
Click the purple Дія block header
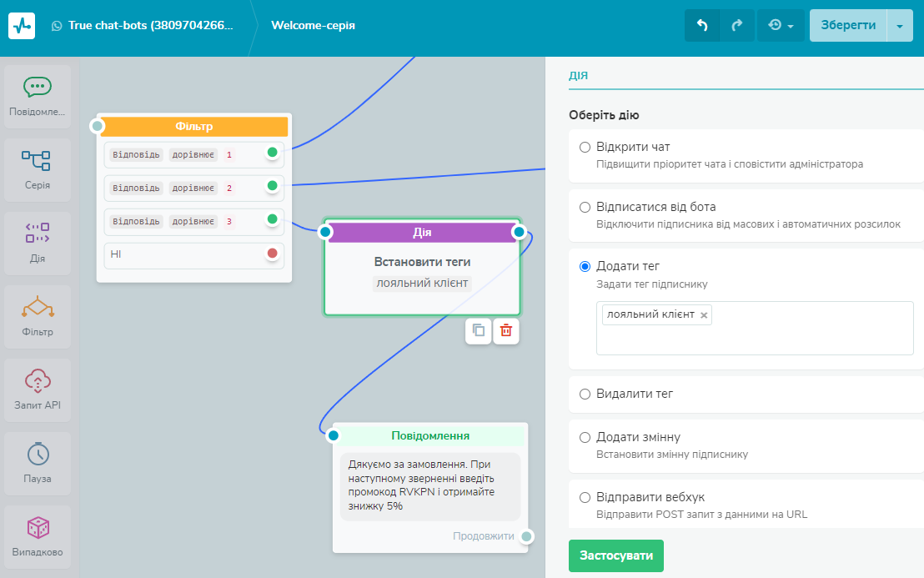(422, 233)
